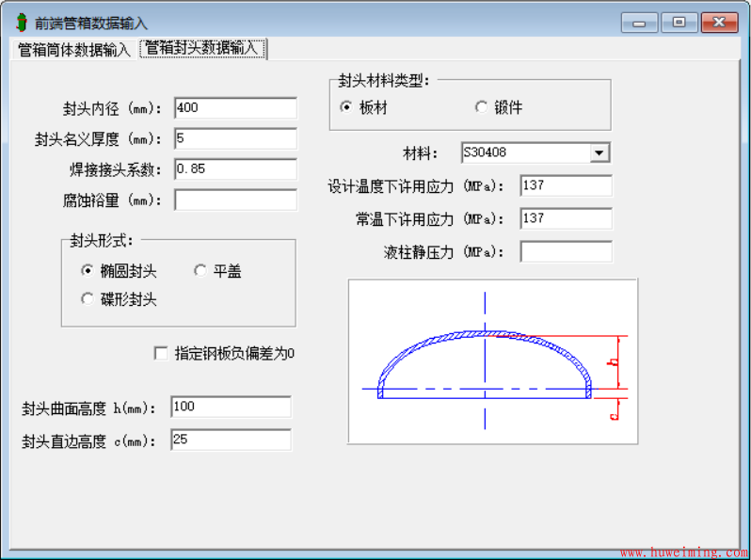Open the 材料 dropdown arrow
The width and height of the screenshot is (751, 560).
pos(599,153)
